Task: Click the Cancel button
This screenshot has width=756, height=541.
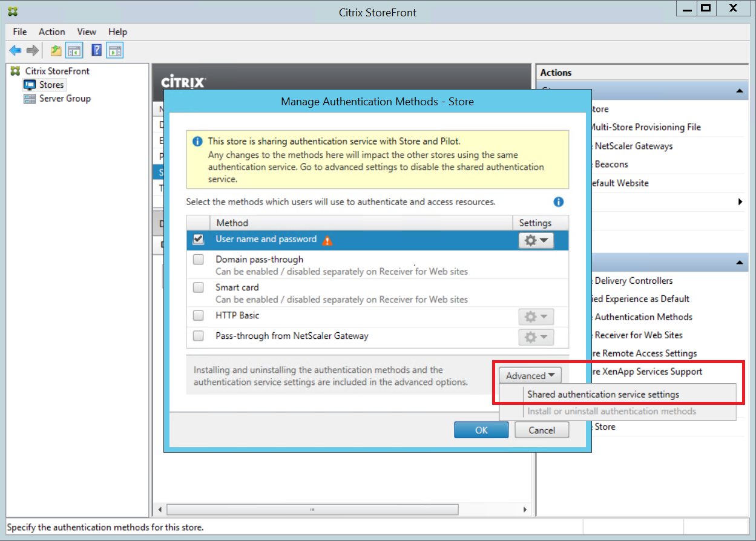Action: click(x=542, y=430)
